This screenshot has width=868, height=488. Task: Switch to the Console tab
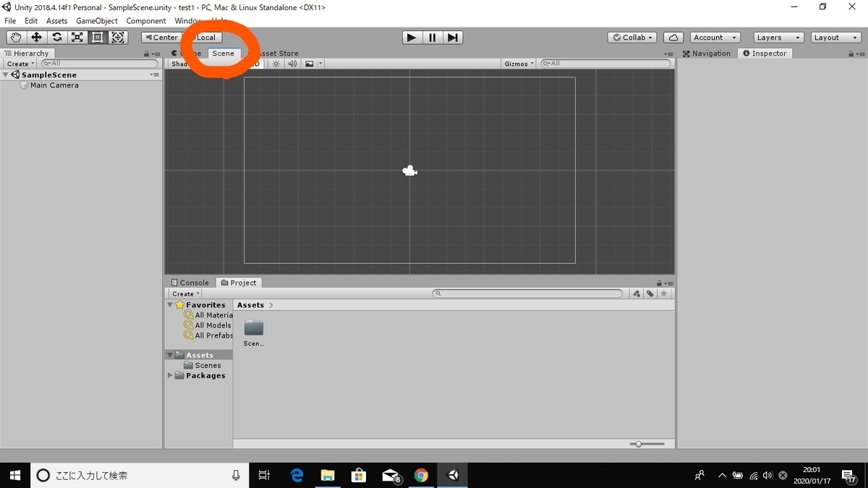tap(190, 283)
